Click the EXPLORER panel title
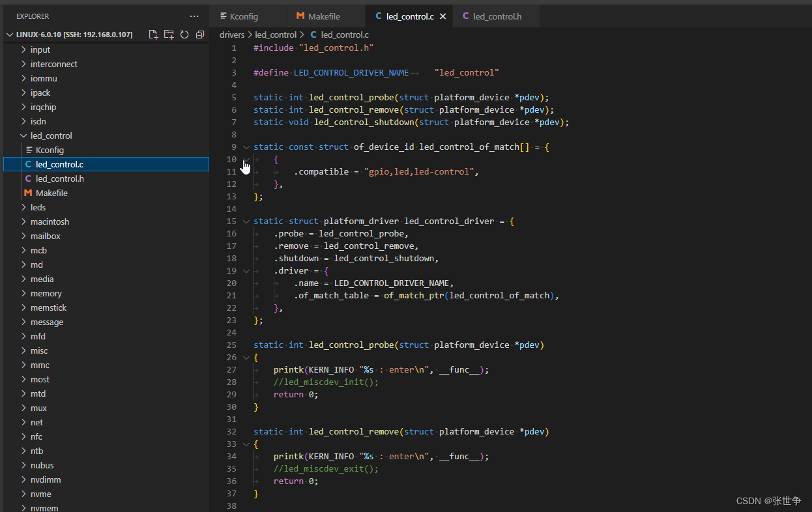Viewport: 812px width, 512px height. 33,16
